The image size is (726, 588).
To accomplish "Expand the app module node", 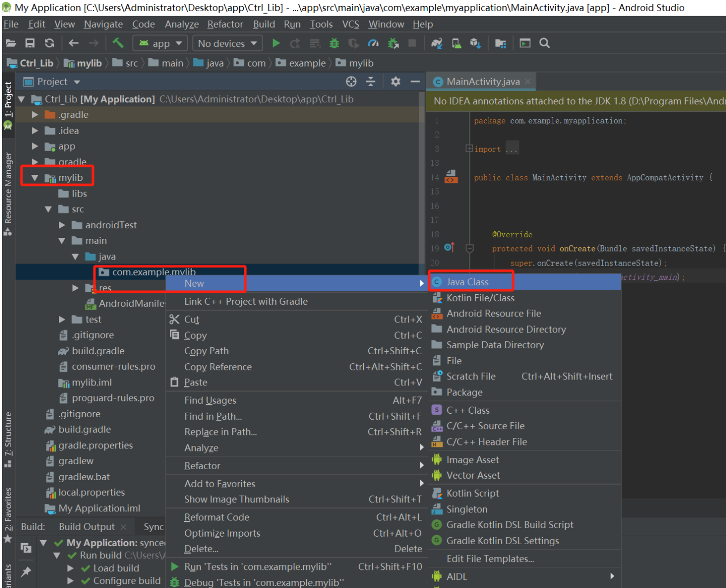I will pos(35,146).
